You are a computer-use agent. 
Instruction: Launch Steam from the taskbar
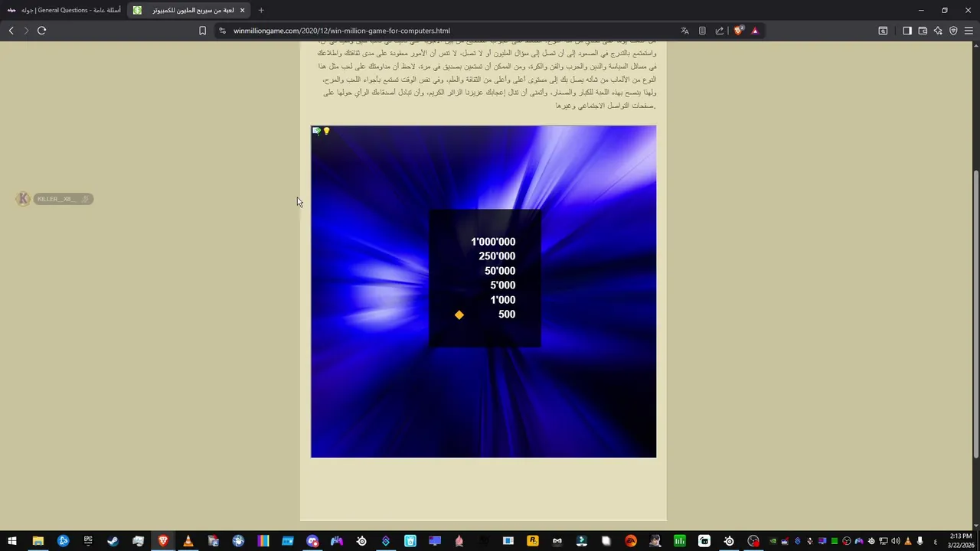[113, 541]
